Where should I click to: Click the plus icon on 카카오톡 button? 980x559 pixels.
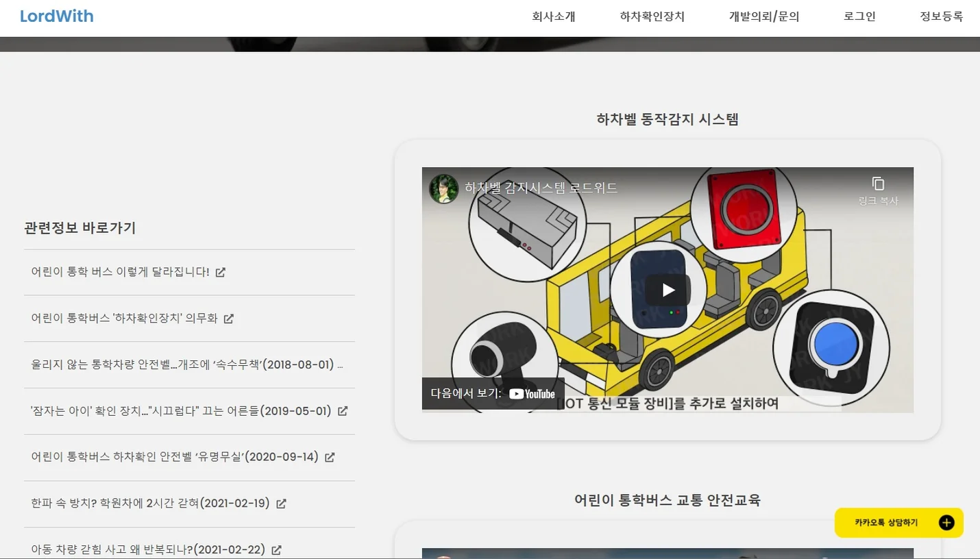tap(946, 523)
